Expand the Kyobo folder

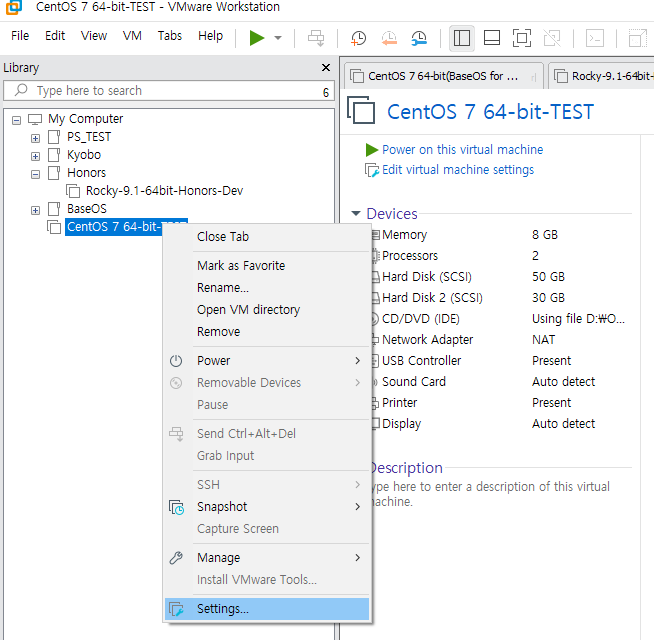pos(35,156)
